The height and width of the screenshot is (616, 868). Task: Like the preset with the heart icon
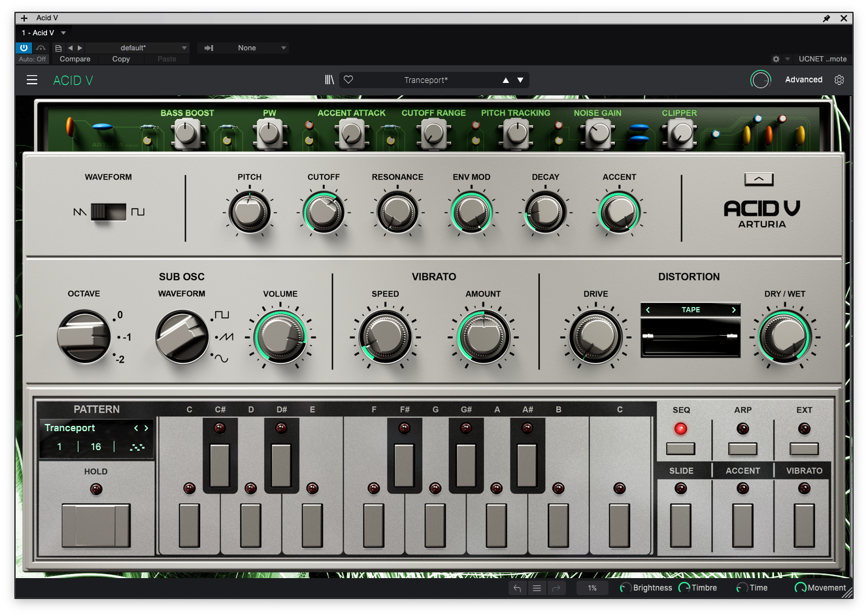click(348, 80)
